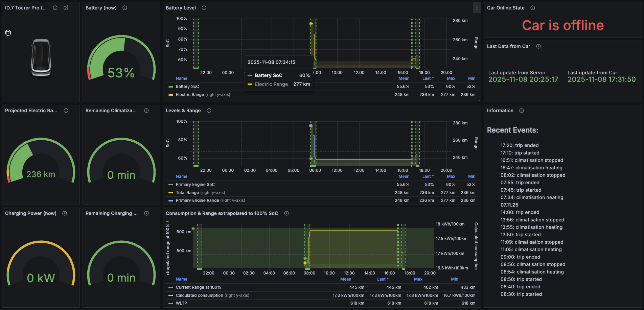Click the Projected Electric Range panel title

pyautogui.click(x=31, y=111)
